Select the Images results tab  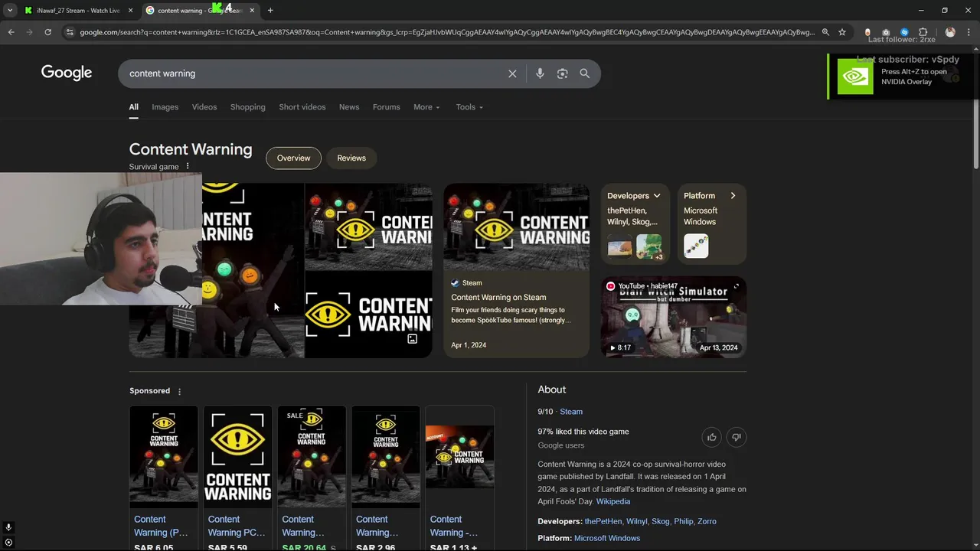(165, 107)
